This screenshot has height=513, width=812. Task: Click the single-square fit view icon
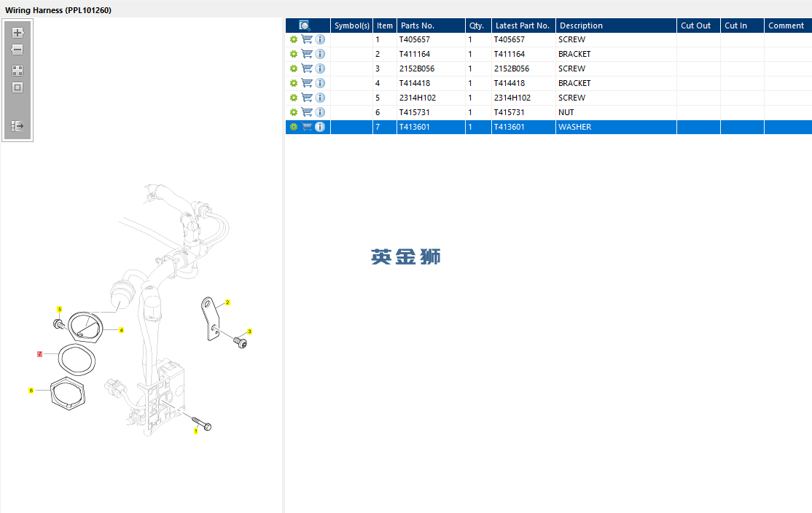(x=17, y=87)
